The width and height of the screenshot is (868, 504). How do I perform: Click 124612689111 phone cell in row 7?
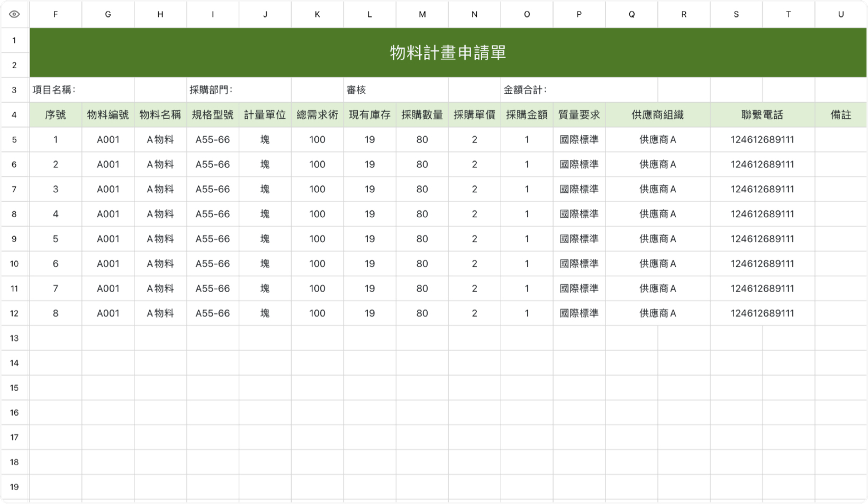[763, 190]
